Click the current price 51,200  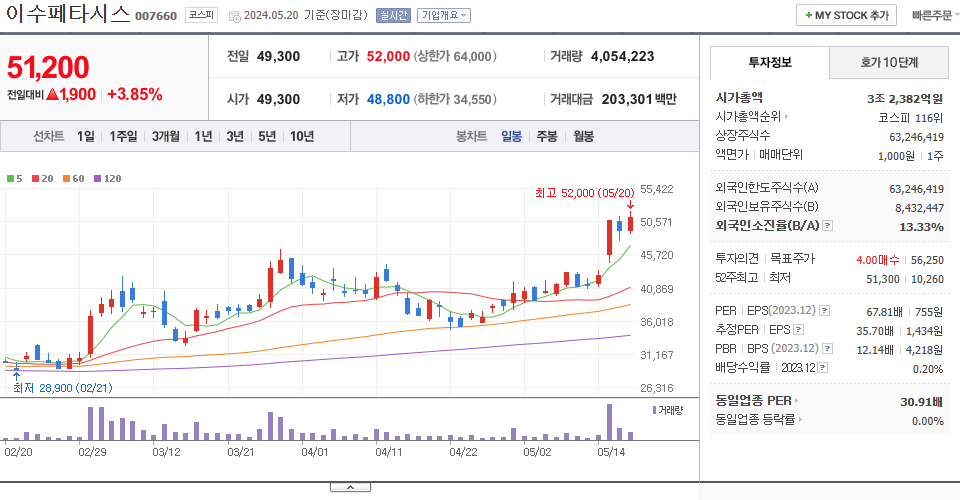click(48, 67)
